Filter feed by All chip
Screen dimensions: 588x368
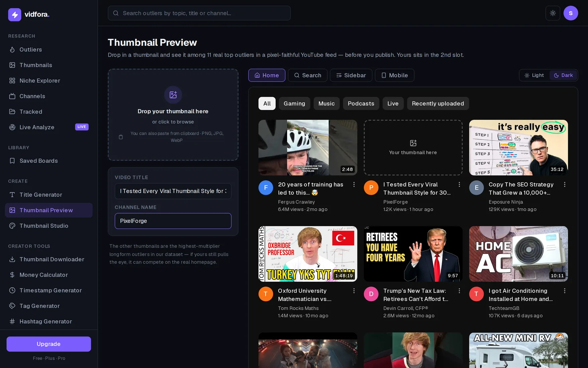pos(267,104)
